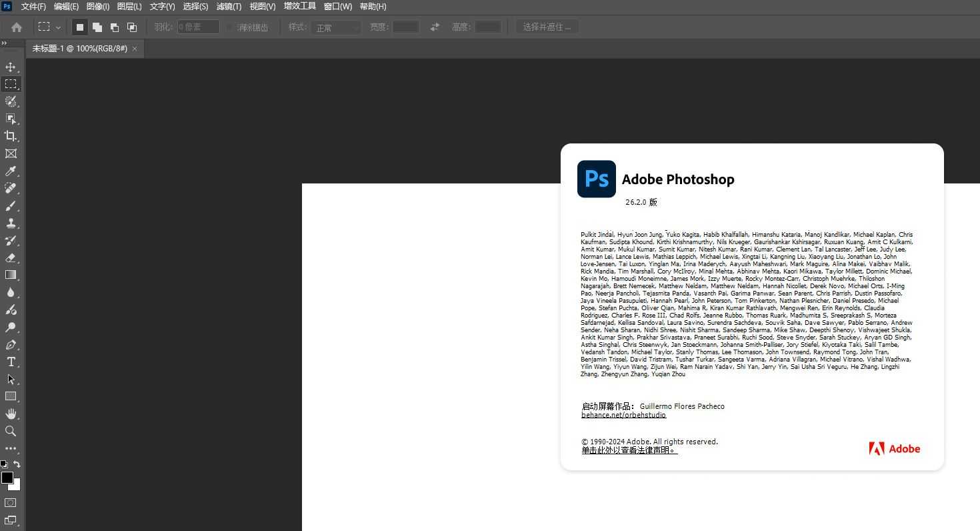Swap width and height values
Image resolution: width=980 pixels, height=531 pixels.
click(435, 27)
